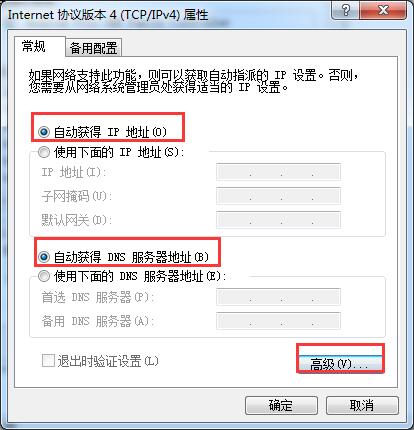Click the 子网掩码 input field
Screen dimensions: 414x430
[278, 196]
